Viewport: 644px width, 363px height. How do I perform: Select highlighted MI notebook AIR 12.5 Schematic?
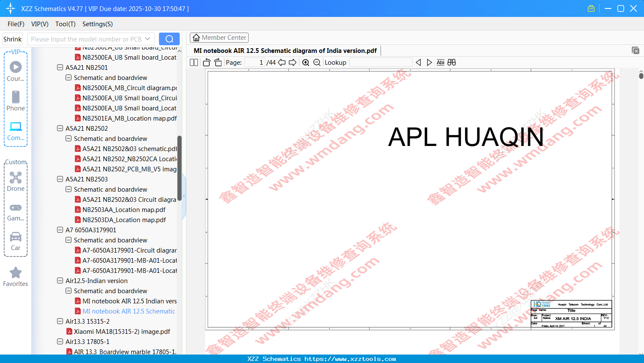pyautogui.click(x=125, y=311)
